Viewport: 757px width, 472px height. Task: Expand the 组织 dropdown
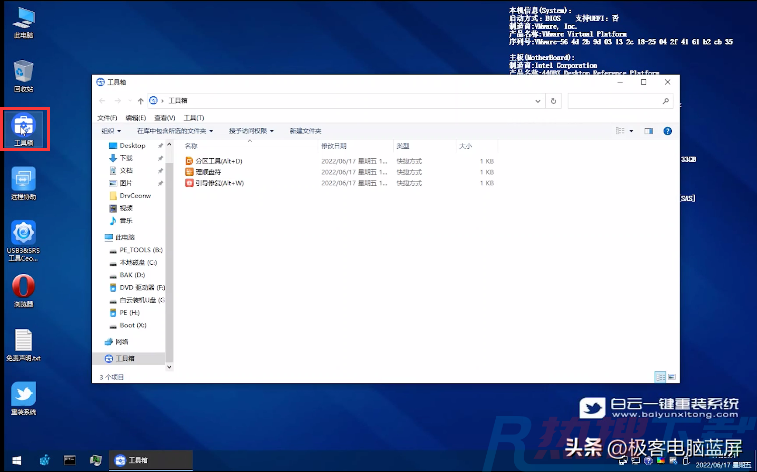(111, 131)
